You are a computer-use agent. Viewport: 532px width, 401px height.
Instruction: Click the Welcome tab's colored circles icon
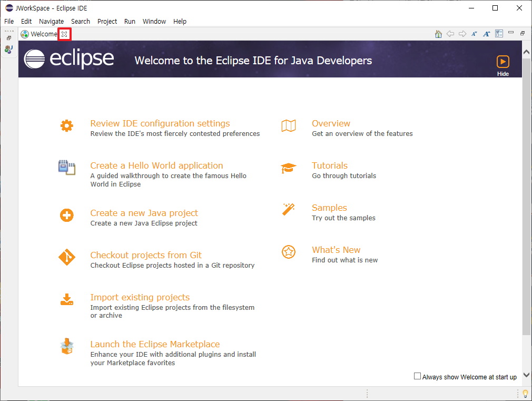25,34
